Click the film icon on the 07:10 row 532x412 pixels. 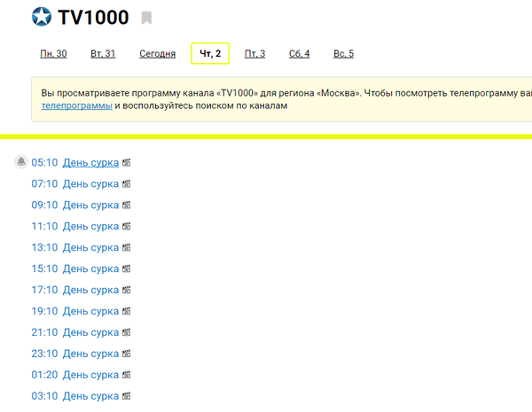[x=127, y=184]
